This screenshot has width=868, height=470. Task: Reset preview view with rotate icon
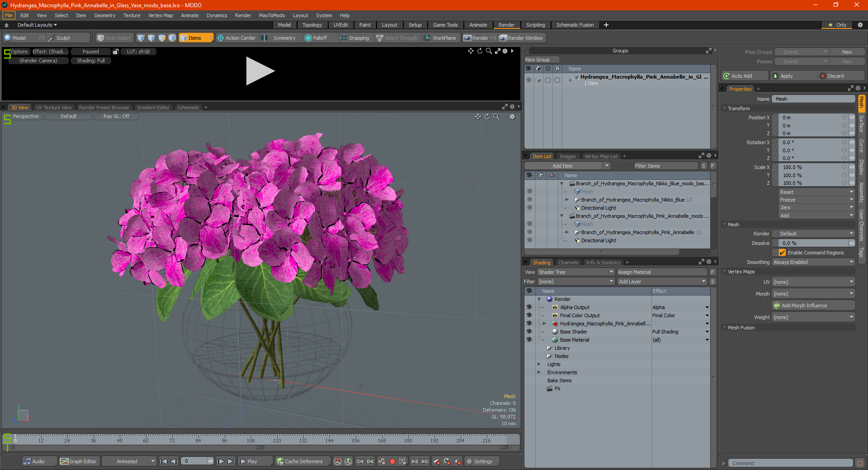pos(480,51)
